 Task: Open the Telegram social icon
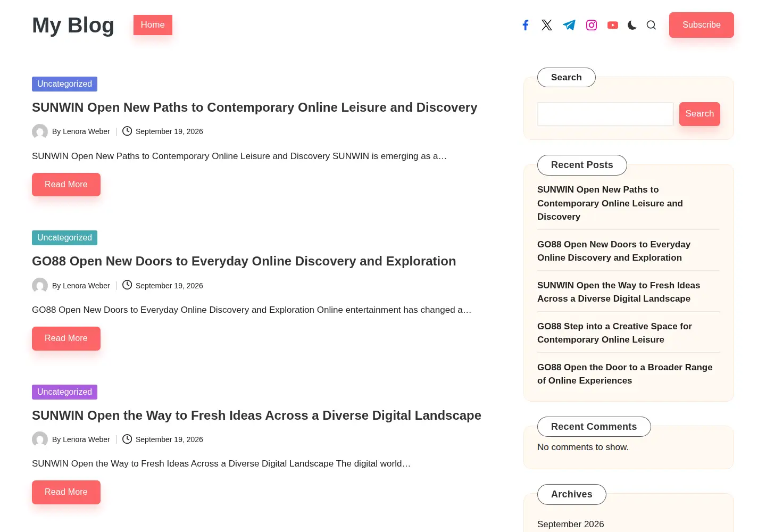[569, 25]
